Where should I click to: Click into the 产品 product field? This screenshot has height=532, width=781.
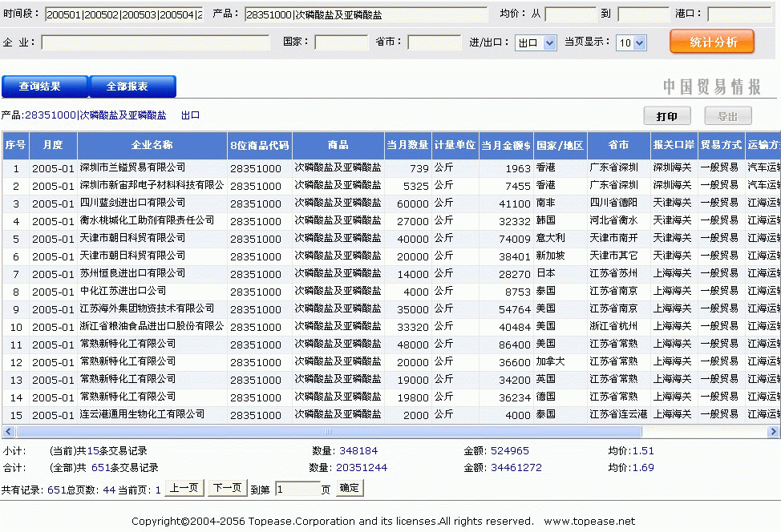coord(366,14)
